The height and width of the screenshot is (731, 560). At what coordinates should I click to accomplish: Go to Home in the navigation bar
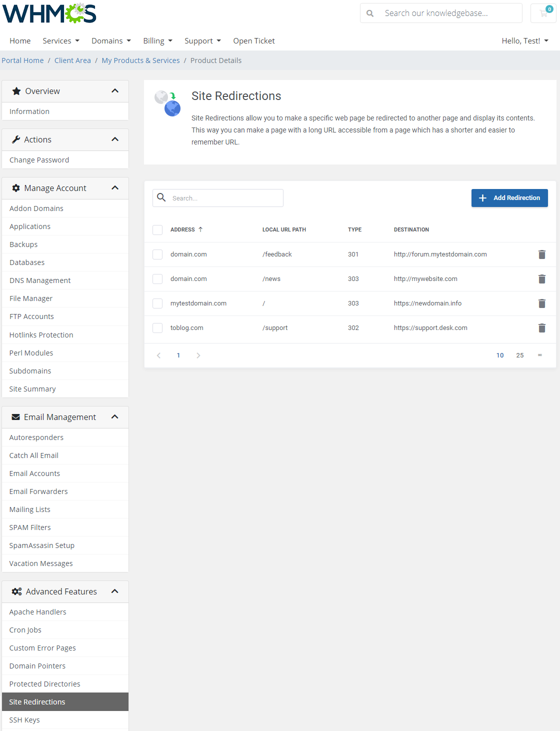20,41
